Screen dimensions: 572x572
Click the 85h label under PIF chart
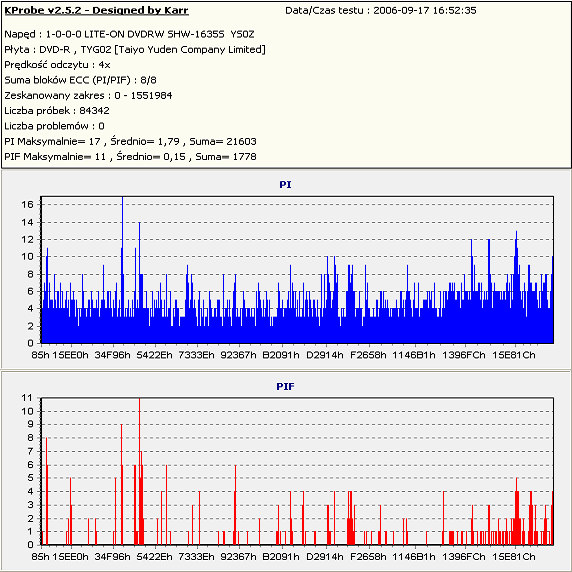tap(40, 557)
